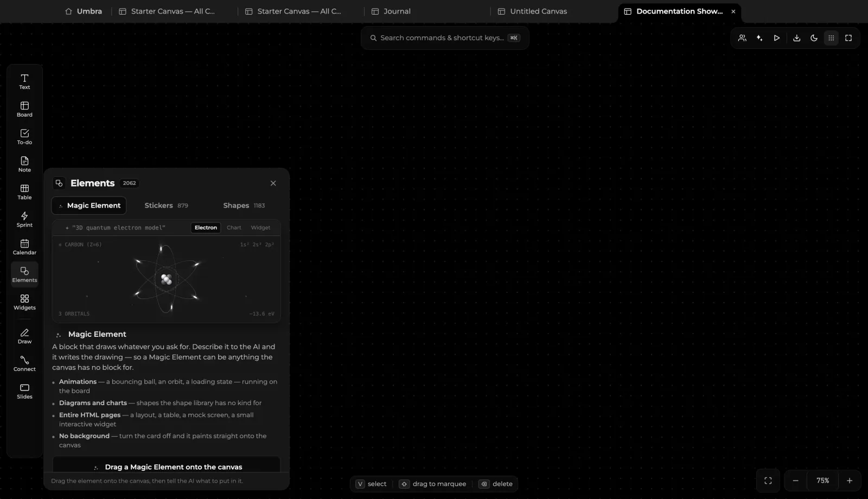Activate the Draw tool
The height and width of the screenshot is (499, 868).
coord(24,336)
